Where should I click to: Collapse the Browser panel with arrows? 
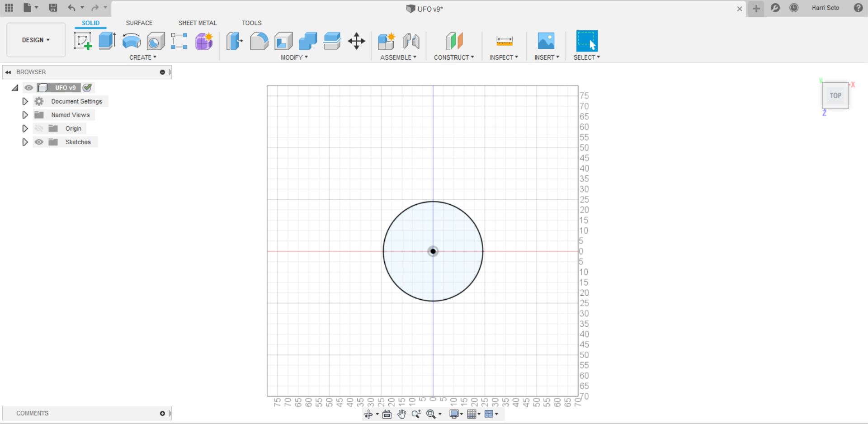pos(8,72)
